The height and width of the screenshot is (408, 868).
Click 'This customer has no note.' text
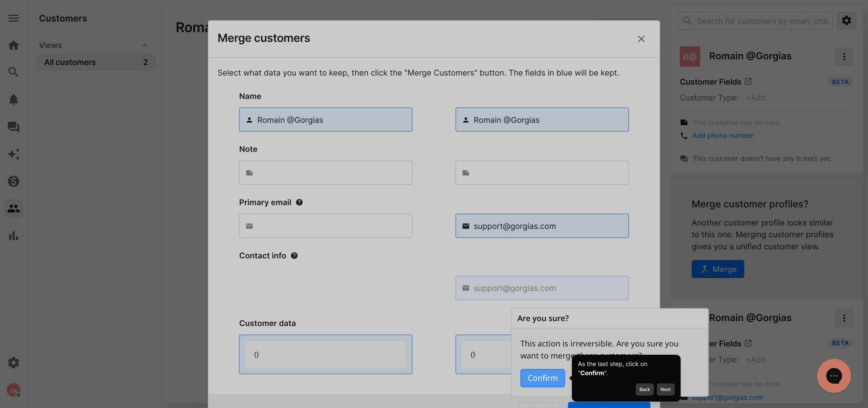[x=737, y=123]
